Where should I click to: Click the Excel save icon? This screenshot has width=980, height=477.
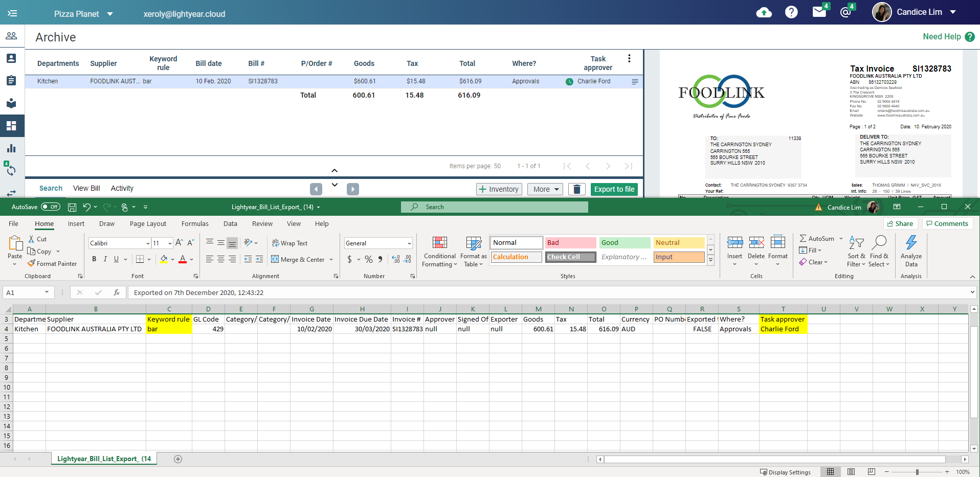(72, 207)
